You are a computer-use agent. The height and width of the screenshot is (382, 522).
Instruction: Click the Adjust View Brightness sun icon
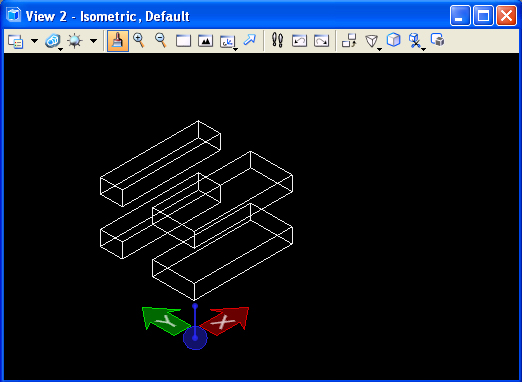75,41
